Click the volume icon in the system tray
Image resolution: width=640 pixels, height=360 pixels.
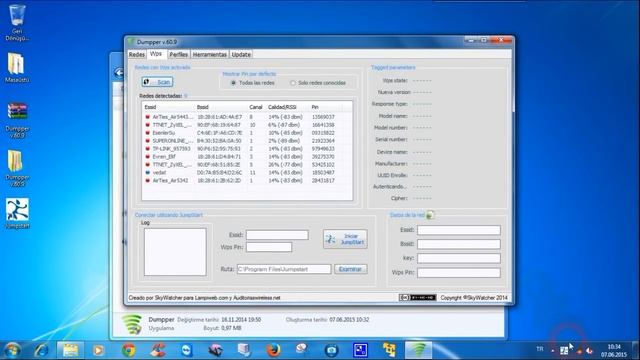pos(589,351)
